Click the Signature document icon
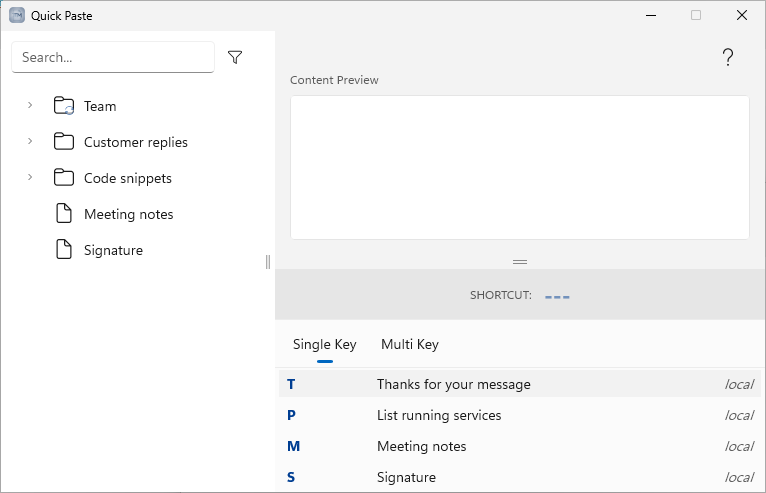The height and width of the screenshot is (493, 766). click(x=64, y=250)
